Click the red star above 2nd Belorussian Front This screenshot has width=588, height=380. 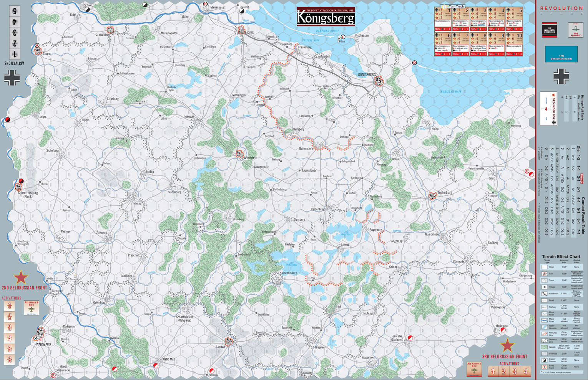[21, 278]
